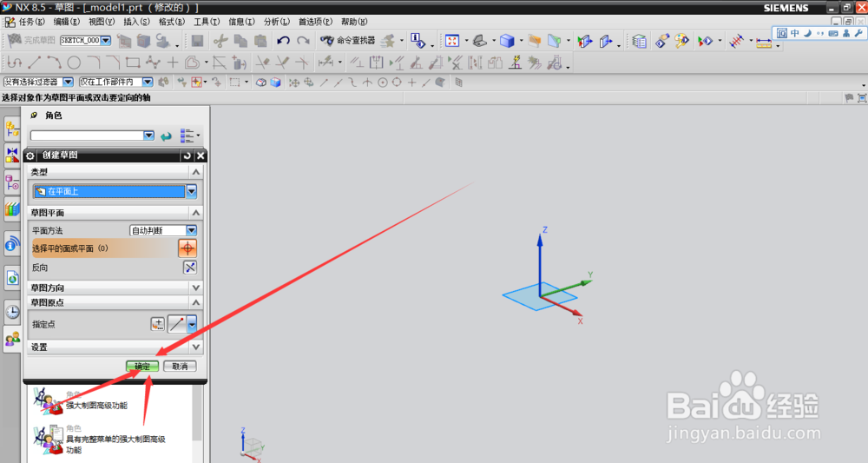Open the work part scope dropdown

coord(148,82)
